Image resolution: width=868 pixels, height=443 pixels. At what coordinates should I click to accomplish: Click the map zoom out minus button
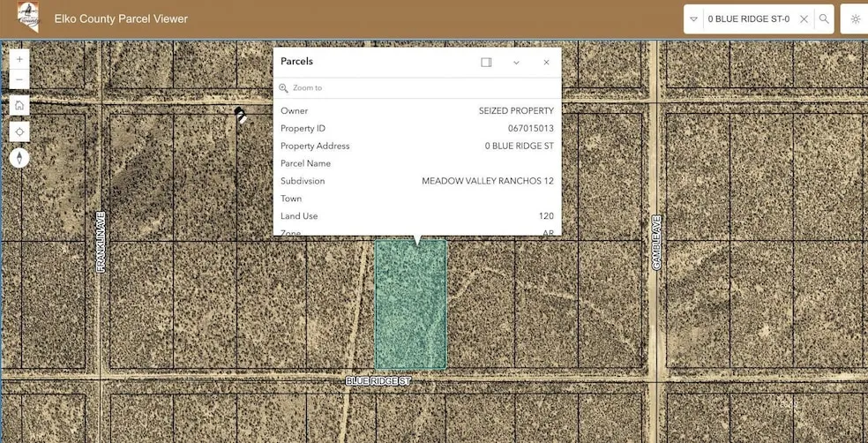coord(19,79)
